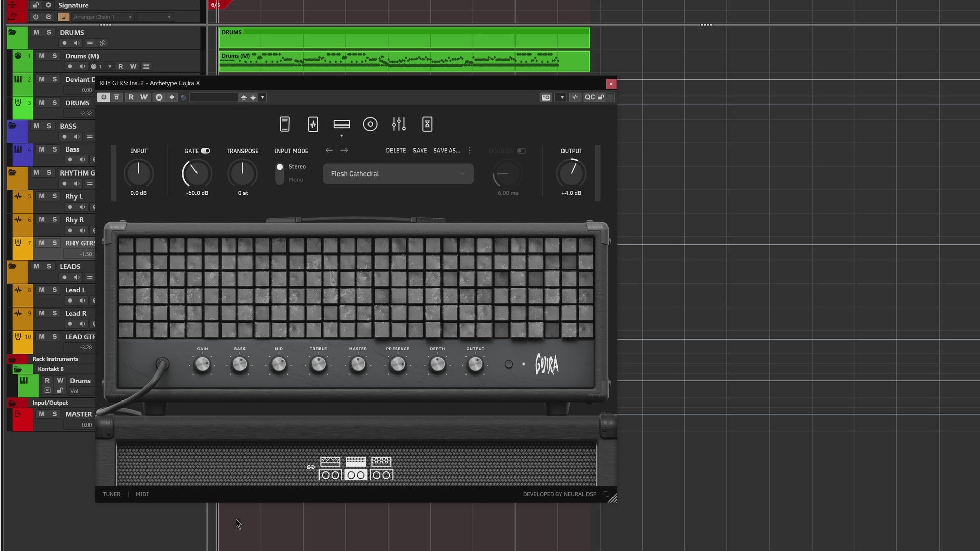Open the three-dot preset options menu

(x=470, y=151)
